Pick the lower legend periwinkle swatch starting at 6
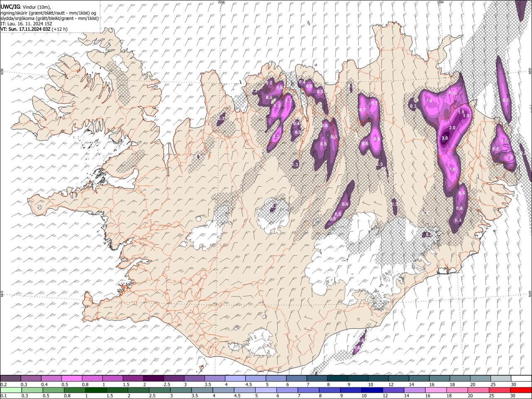 tap(287, 390)
